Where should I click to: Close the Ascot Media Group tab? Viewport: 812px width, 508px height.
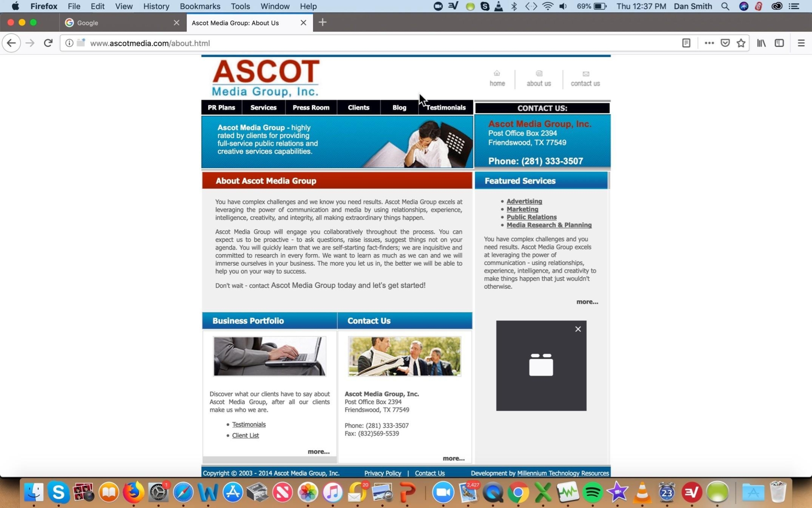click(x=303, y=23)
